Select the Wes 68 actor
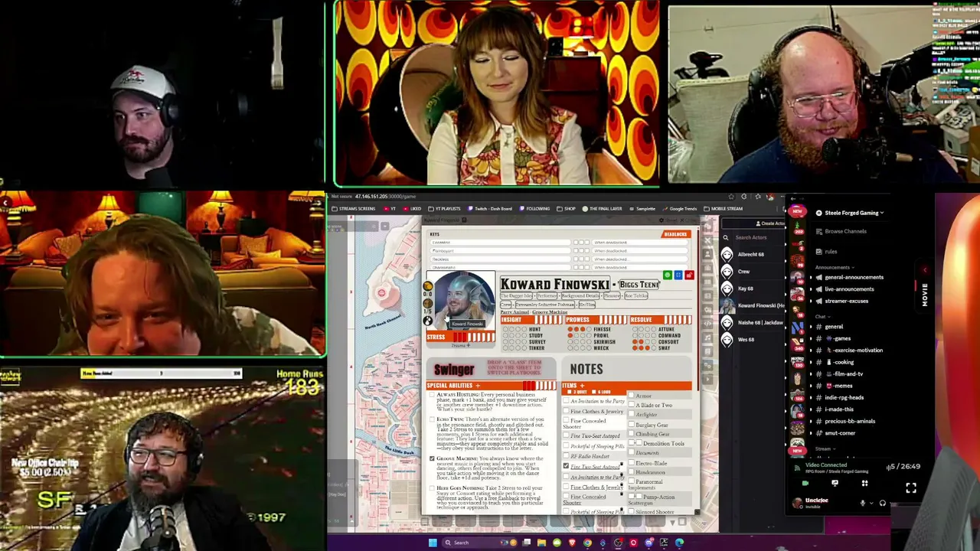 [745, 339]
